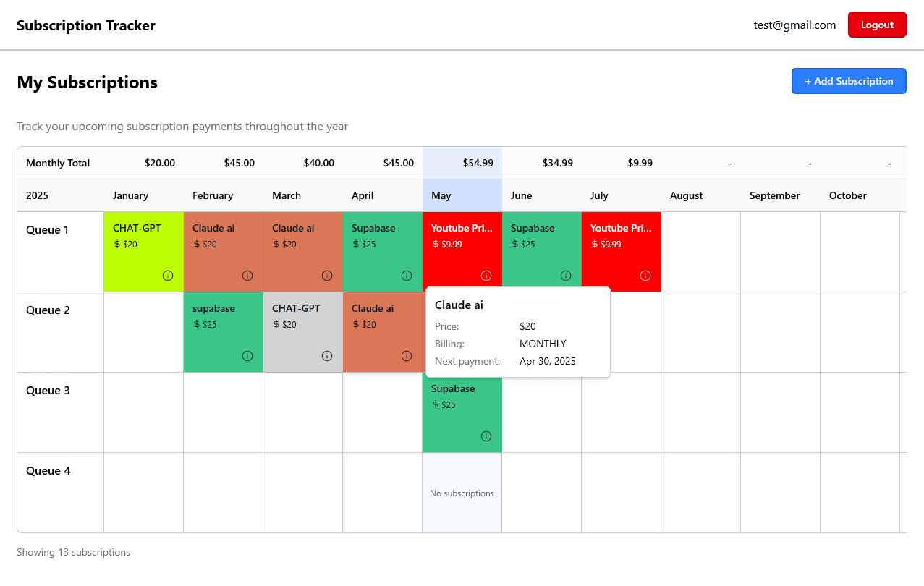This screenshot has width=924, height=586.
Task: Click the January month header
Action: [131, 195]
